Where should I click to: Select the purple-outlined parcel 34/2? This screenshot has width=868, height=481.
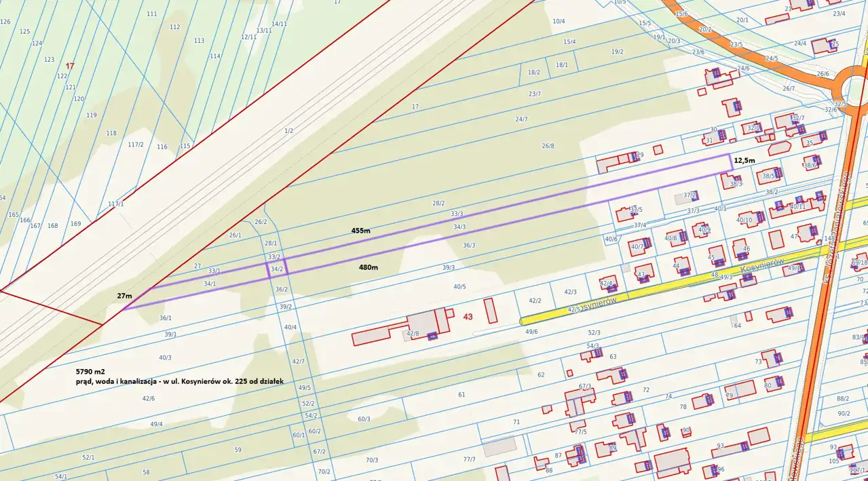click(277, 269)
